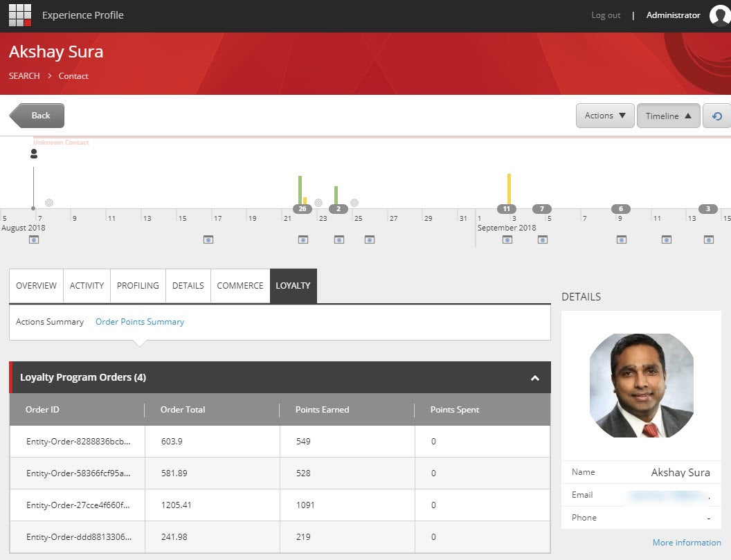Viewport: 731px width, 560px height.
Task: Open the Order Points Summary link
Action: tap(140, 322)
